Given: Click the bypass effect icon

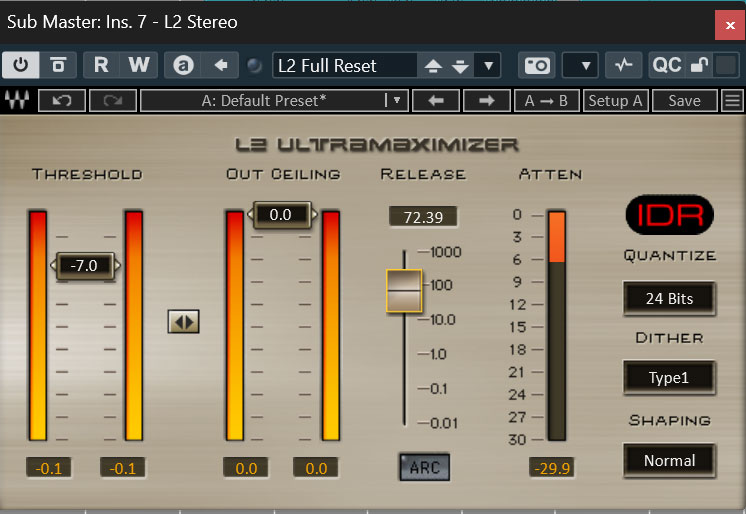Looking at the screenshot, I should click(x=58, y=65).
